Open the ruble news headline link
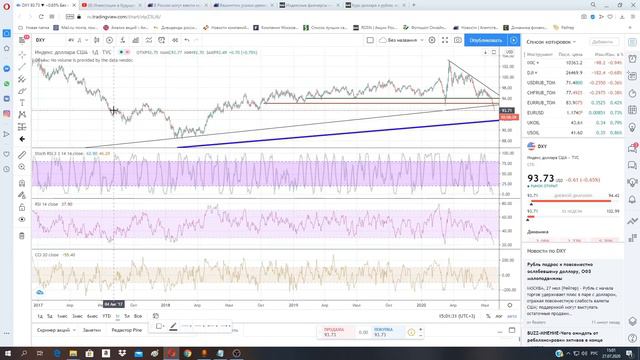The height and width of the screenshot is (360, 640). pos(560,271)
